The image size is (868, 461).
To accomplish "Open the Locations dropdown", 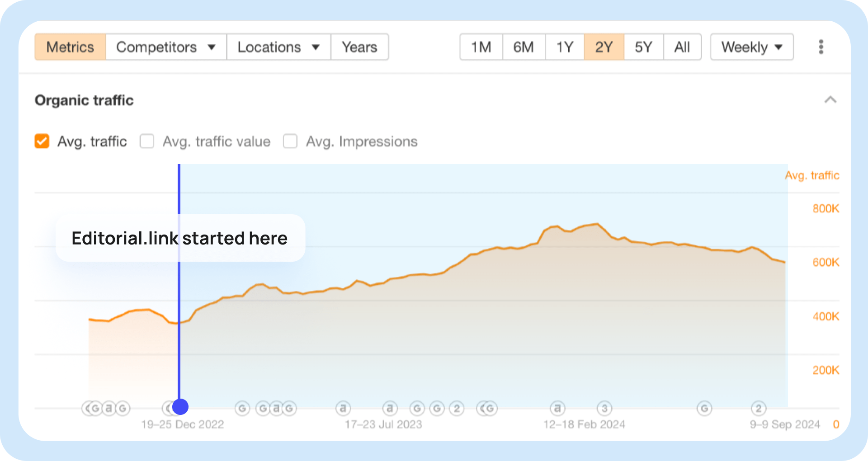I will point(278,47).
